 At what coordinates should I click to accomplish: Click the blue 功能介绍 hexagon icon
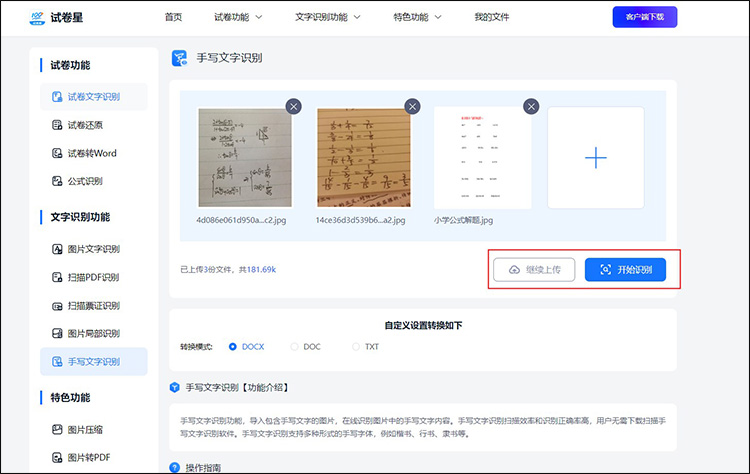pos(175,387)
